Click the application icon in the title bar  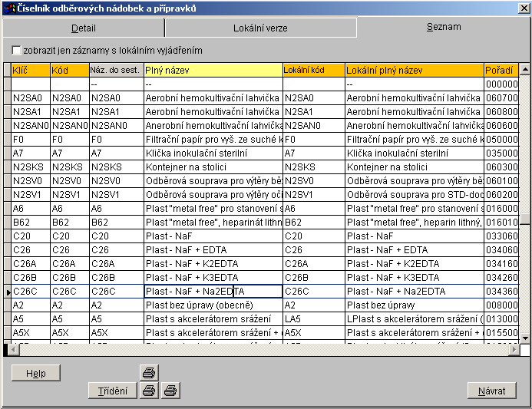tap(8, 8)
